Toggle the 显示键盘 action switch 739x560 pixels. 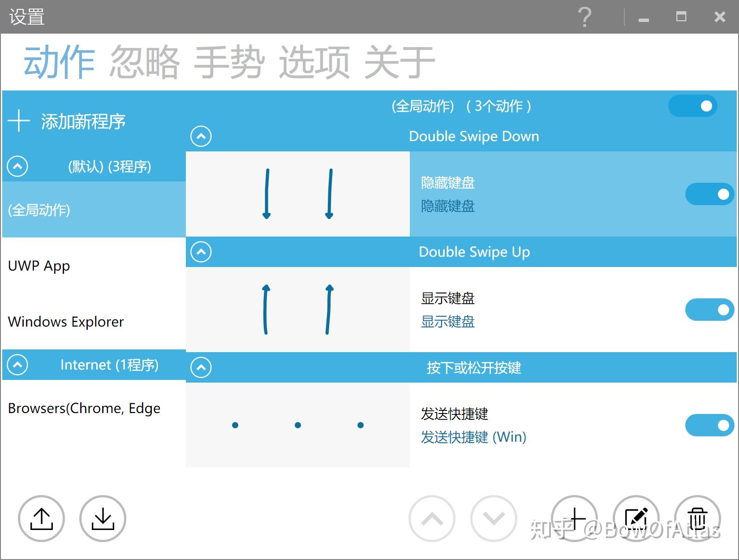(x=709, y=310)
